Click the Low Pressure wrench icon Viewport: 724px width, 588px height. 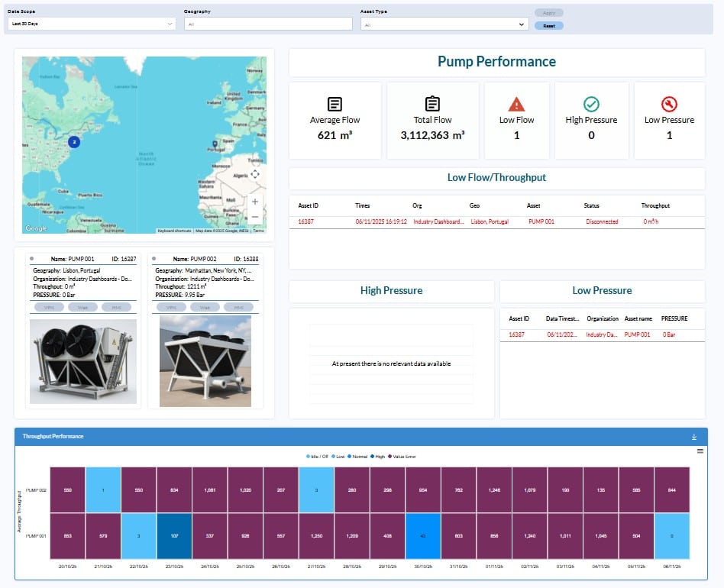[x=669, y=105]
